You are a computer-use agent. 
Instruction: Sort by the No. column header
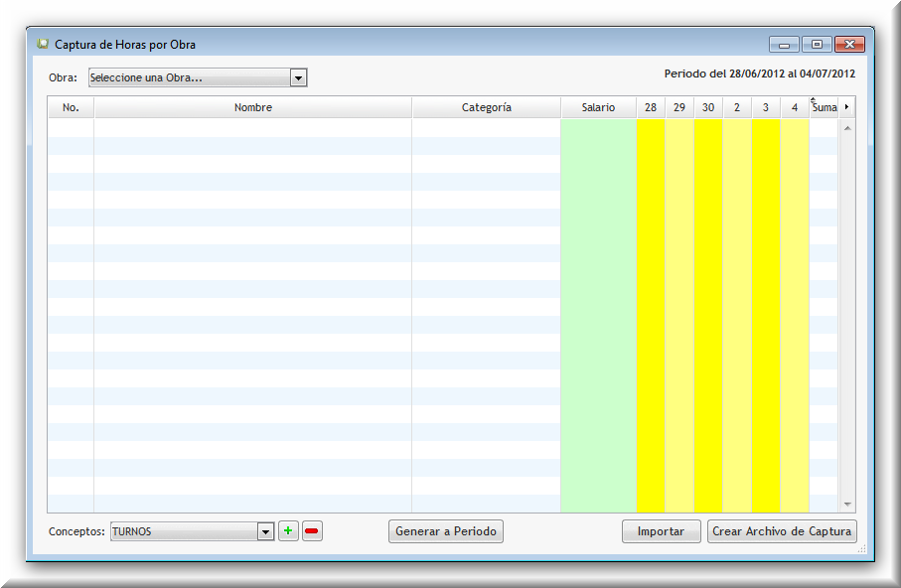[71, 107]
